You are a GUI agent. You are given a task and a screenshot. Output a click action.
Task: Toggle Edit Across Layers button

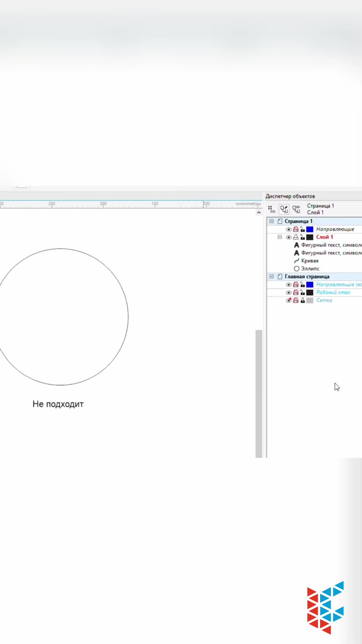click(x=284, y=209)
